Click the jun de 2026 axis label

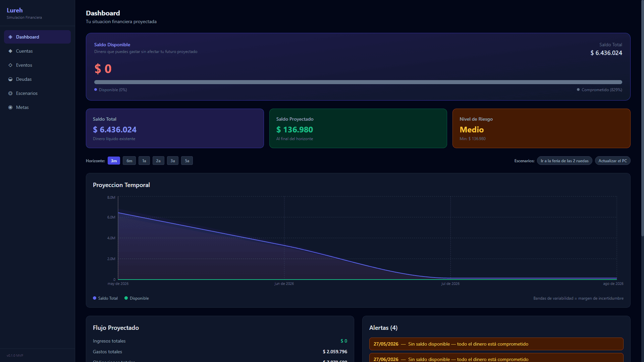coord(284,284)
